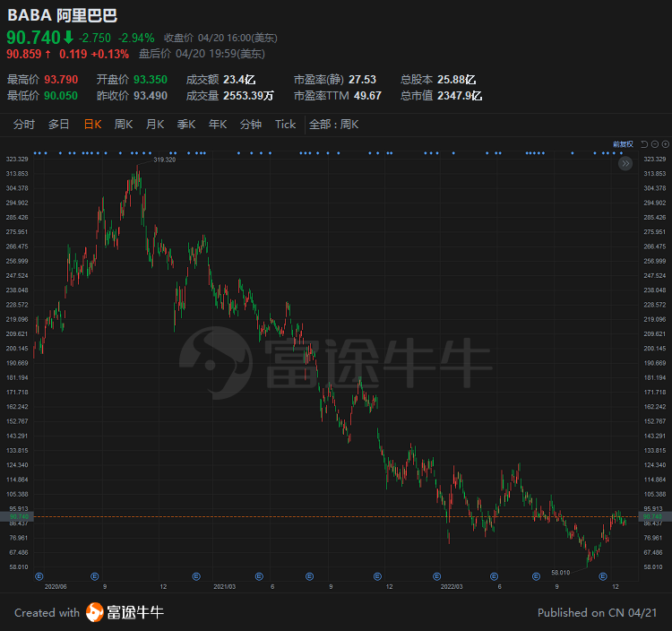Select the 年K yearly candlestick tab
Viewport: 672px width, 631px height.
(218, 125)
